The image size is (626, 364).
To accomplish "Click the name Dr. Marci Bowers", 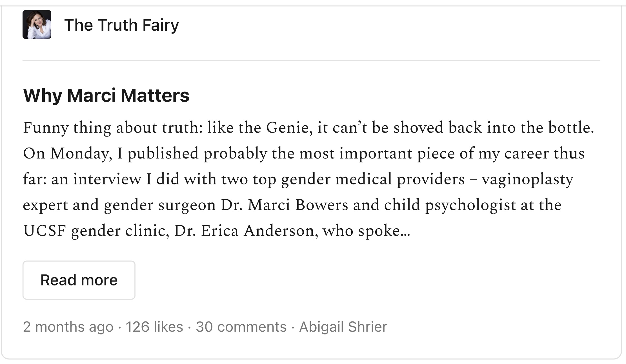I will (x=285, y=205).
